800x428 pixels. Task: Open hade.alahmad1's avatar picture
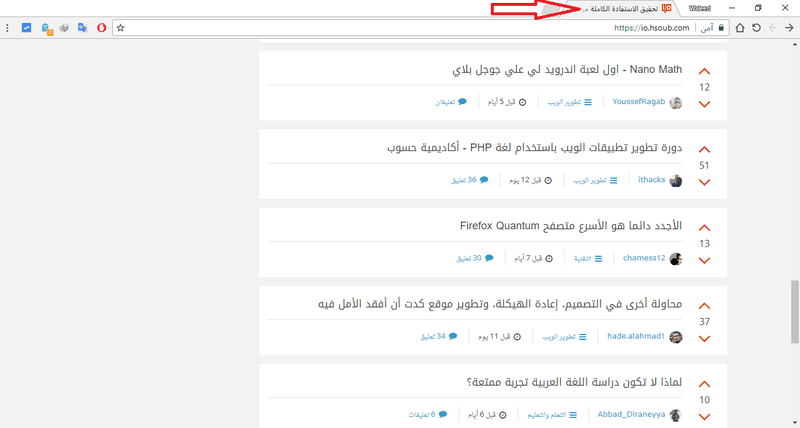676,337
